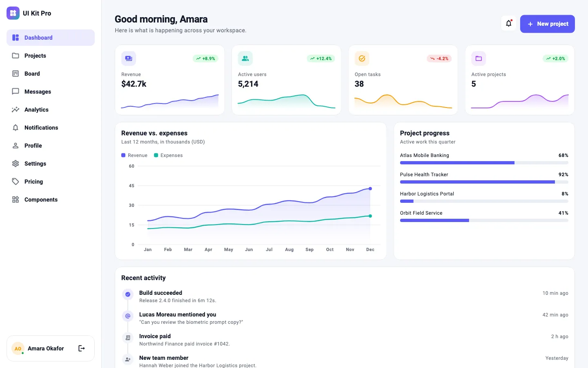
Task: Click the New team member icon
Action: tap(128, 359)
